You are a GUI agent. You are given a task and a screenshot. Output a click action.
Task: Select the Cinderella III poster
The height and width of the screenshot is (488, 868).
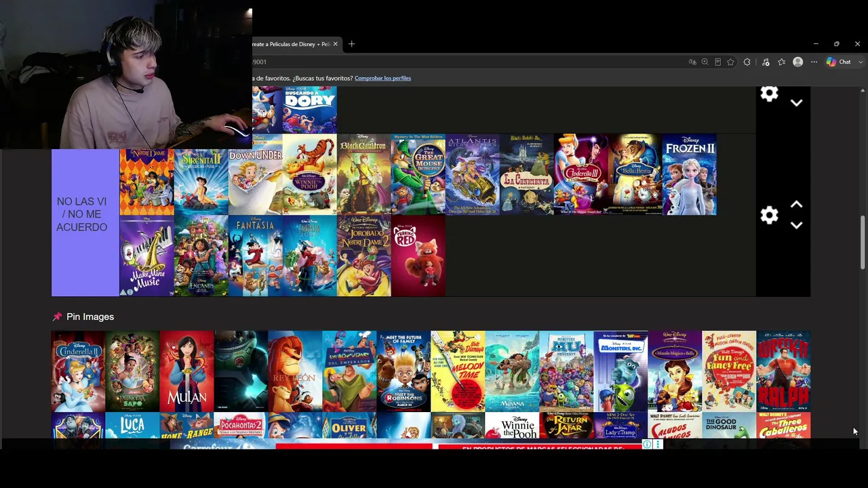click(580, 175)
